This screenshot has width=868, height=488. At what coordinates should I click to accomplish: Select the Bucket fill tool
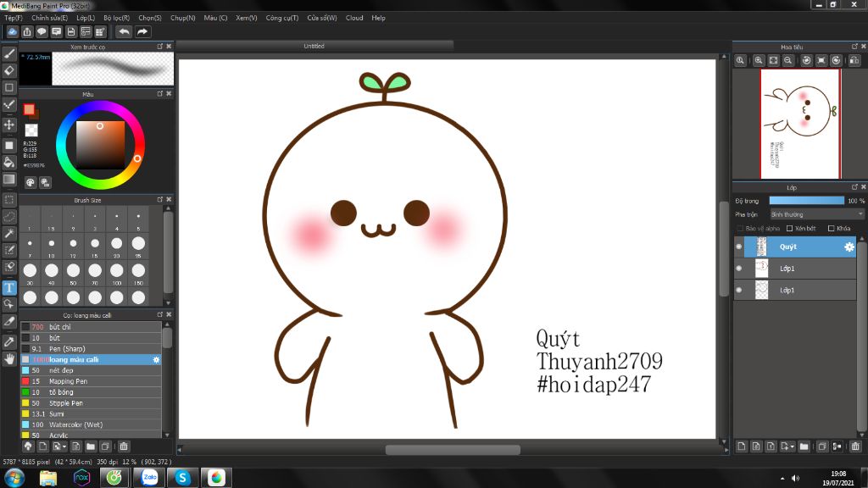point(8,162)
